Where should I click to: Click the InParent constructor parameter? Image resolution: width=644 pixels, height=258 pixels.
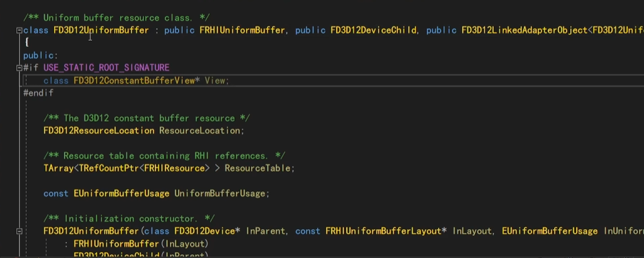click(x=265, y=231)
